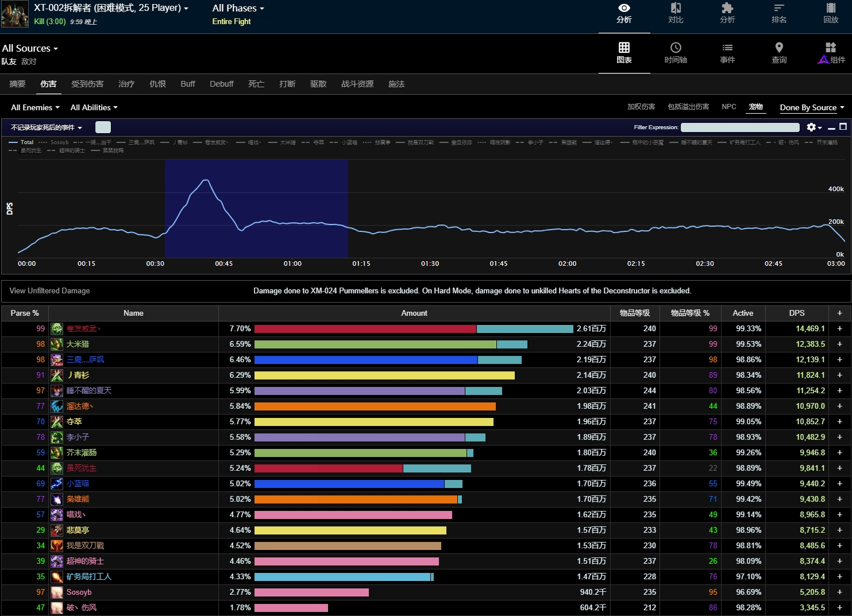
Task: Click the highlighted blue selection on the DPS chart
Action: 256,208
